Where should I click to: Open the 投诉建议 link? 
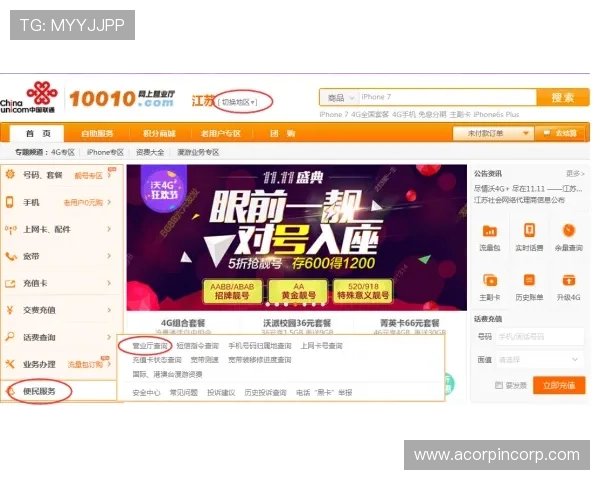point(221,393)
